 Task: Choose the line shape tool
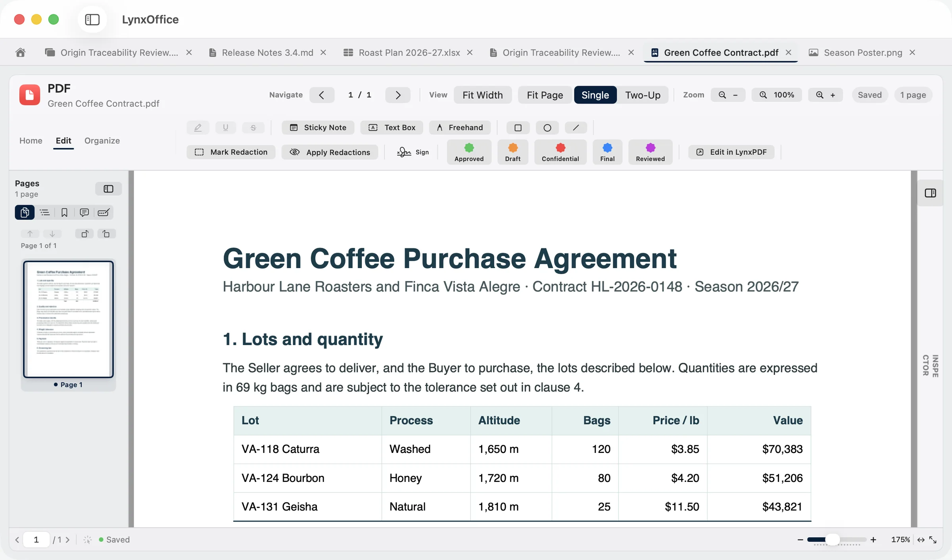coord(576,127)
